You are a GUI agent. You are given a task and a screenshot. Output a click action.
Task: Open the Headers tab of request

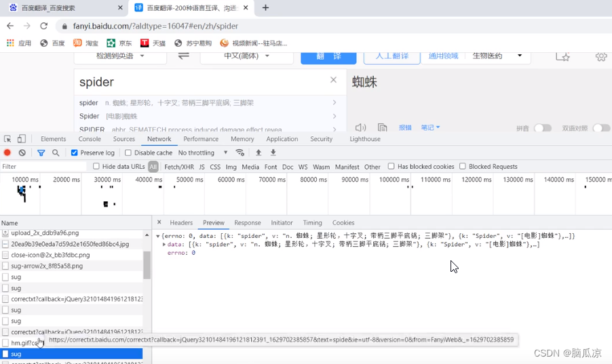click(x=181, y=222)
